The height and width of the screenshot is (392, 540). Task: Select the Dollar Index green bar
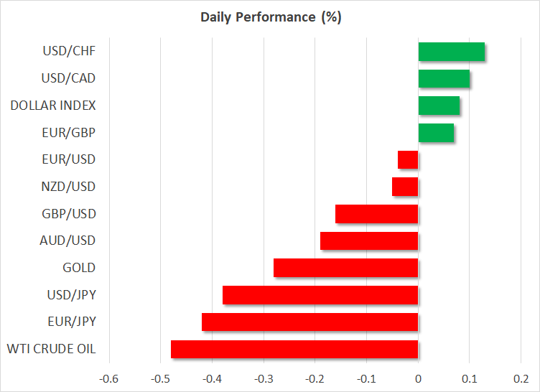439,106
